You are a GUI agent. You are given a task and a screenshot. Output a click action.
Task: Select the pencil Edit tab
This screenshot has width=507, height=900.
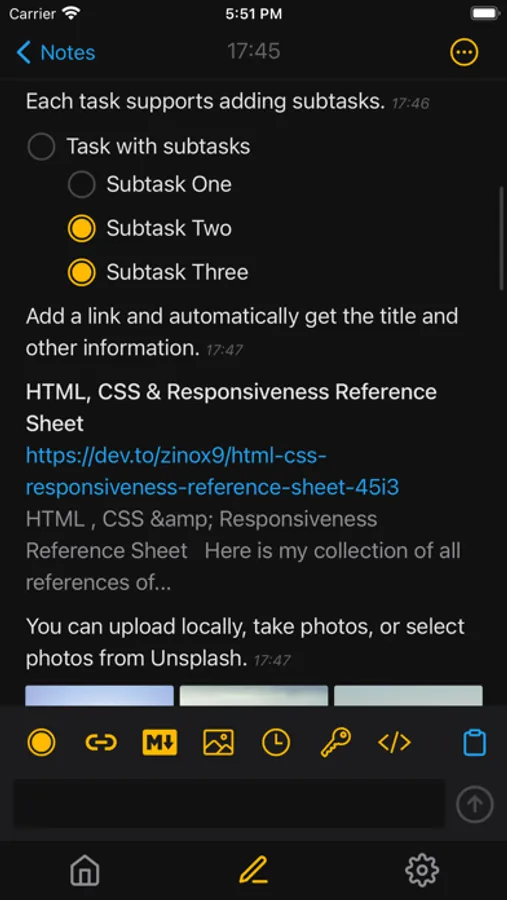pos(253,870)
